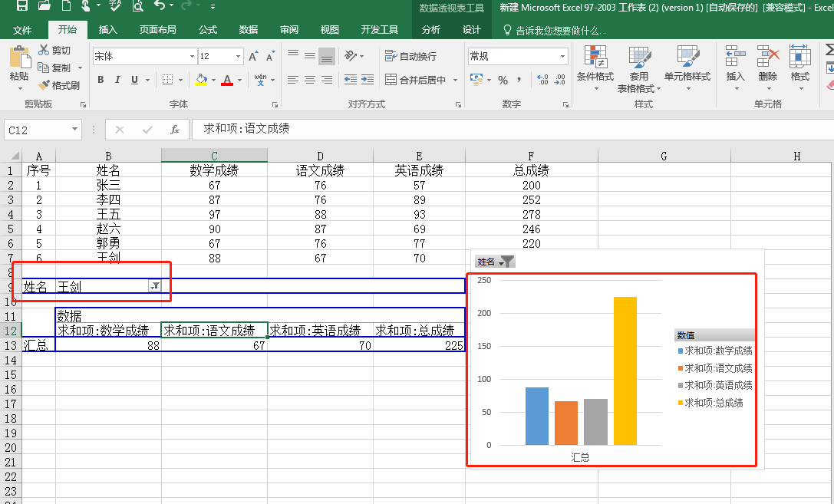Click the Format Painter (格式刷) button
The image size is (834, 504).
(x=59, y=85)
